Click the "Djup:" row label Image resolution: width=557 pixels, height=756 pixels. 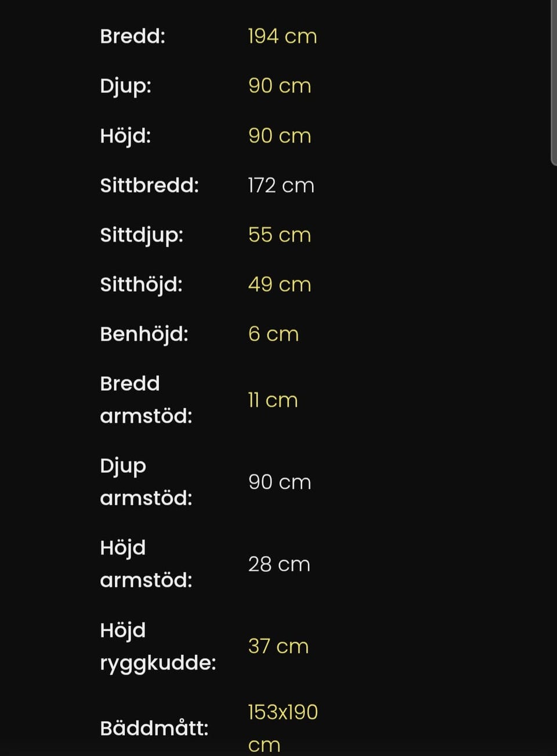click(x=125, y=86)
